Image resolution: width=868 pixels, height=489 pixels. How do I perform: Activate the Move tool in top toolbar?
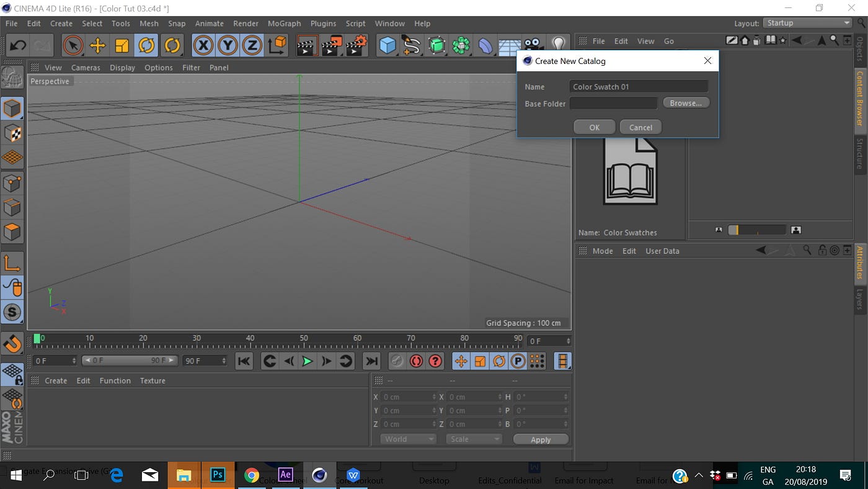pyautogui.click(x=97, y=45)
